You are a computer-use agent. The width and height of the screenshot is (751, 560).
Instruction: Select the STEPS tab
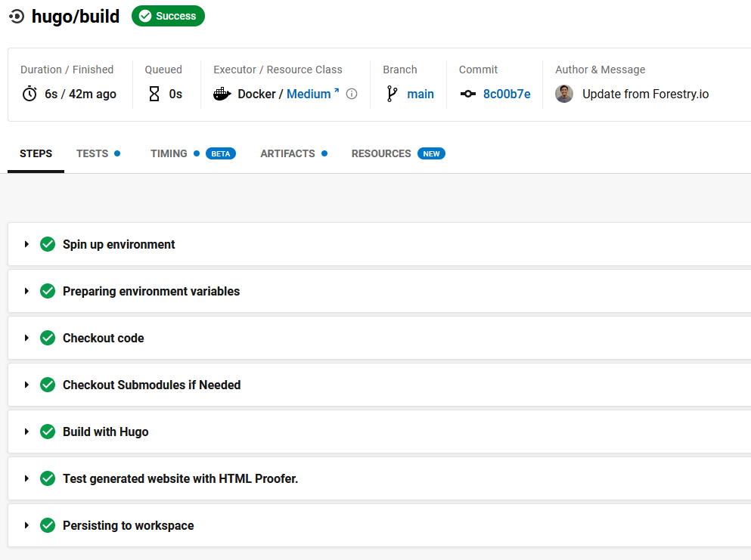click(x=36, y=153)
